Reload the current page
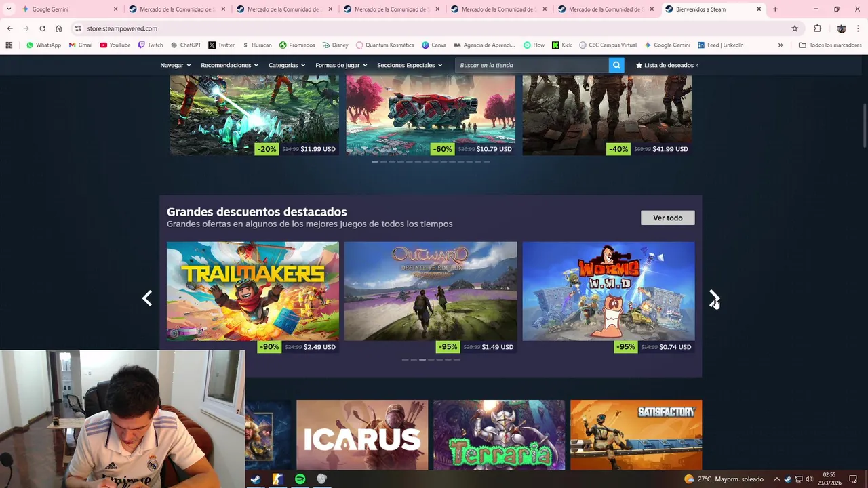 (42, 28)
